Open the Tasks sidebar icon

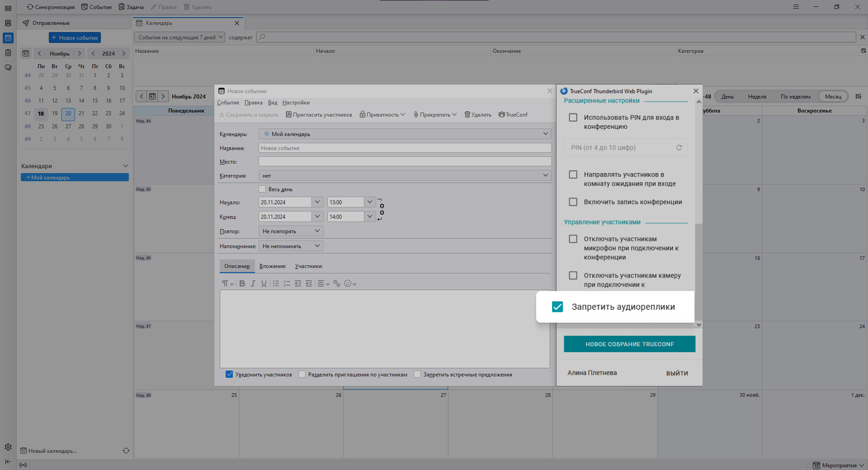click(8, 53)
